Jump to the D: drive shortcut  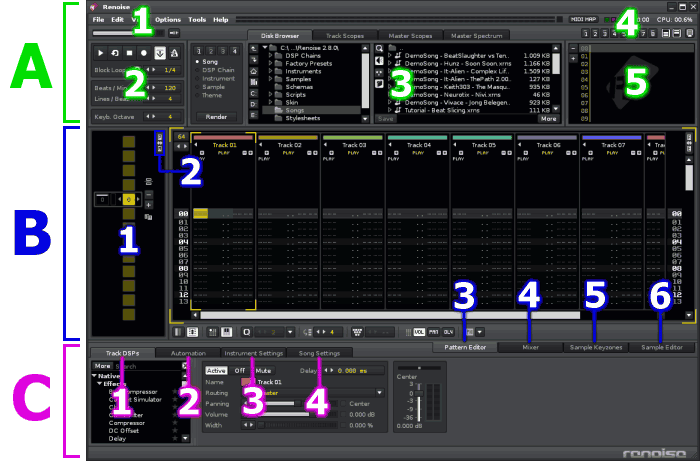[x=254, y=104]
